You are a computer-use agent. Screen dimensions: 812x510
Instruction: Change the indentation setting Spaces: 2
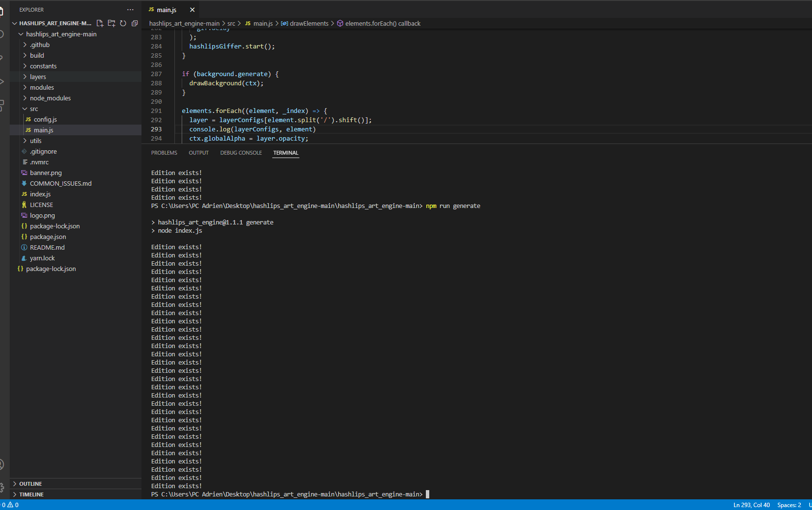(790, 505)
